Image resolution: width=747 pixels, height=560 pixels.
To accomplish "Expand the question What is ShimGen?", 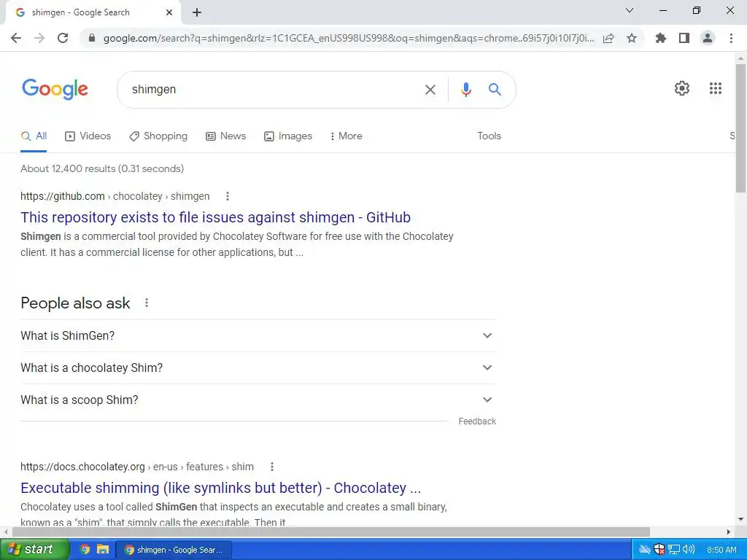I will click(258, 335).
